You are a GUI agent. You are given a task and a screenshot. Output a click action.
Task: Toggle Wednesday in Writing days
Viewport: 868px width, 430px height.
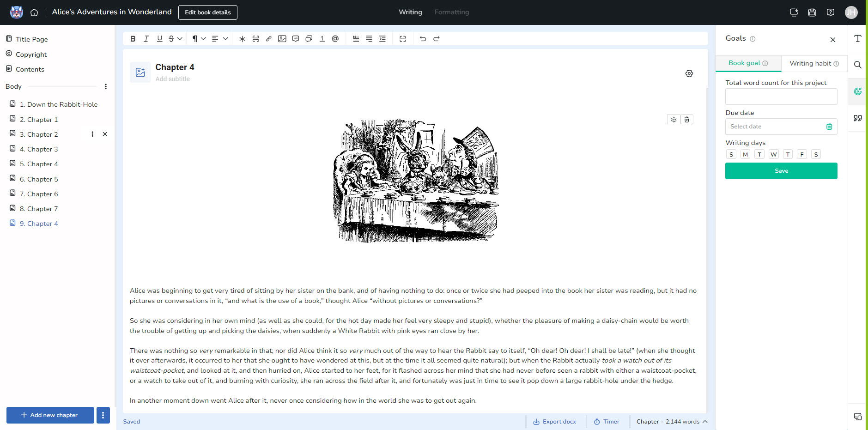click(774, 154)
